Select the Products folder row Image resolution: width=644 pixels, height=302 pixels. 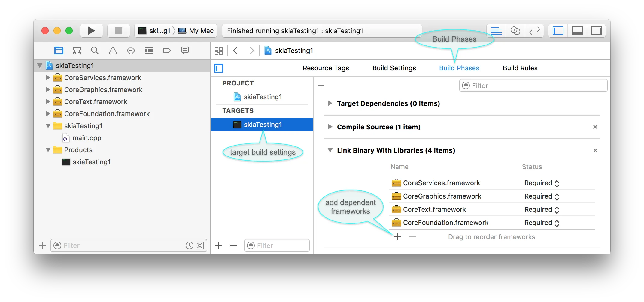122,150
